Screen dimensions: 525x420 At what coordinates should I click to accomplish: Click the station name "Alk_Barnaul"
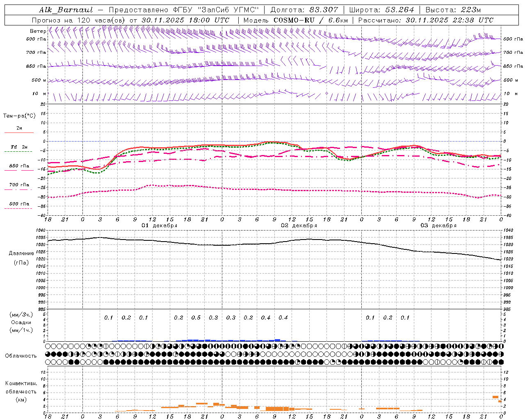click(66, 10)
